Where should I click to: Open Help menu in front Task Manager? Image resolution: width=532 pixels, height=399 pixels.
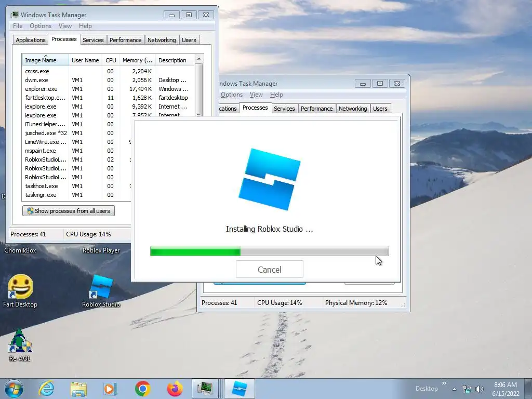[86, 26]
